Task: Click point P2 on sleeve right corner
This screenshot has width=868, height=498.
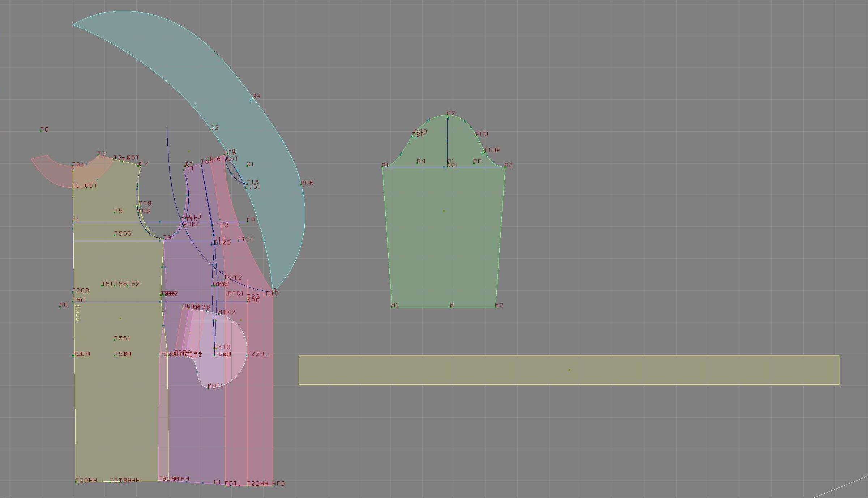Action: pyautogui.click(x=505, y=167)
